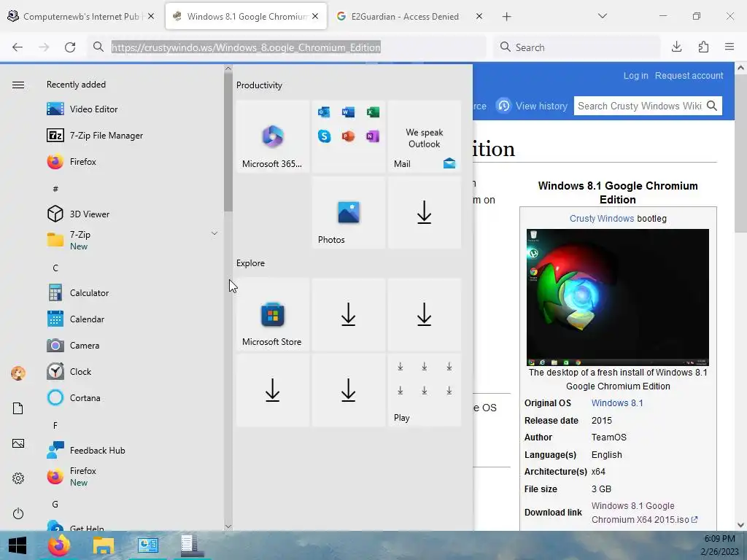The image size is (747, 560).
Task: Open the Photos tile
Action: pos(348,212)
